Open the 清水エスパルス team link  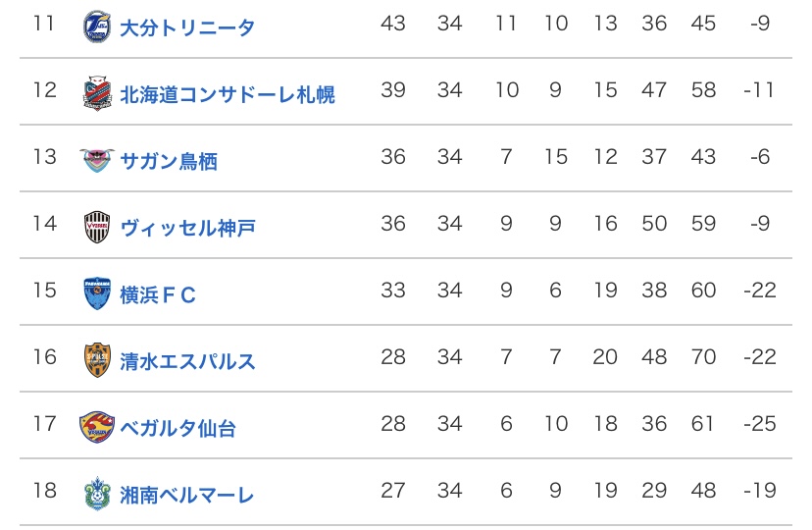[187, 361]
